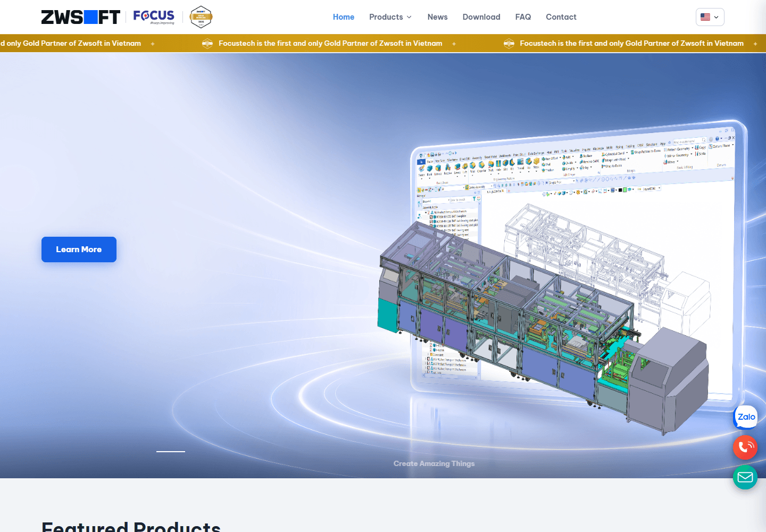Go to the Home nav item
The width and height of the screenshot is (766, 532).
(344, 17)
